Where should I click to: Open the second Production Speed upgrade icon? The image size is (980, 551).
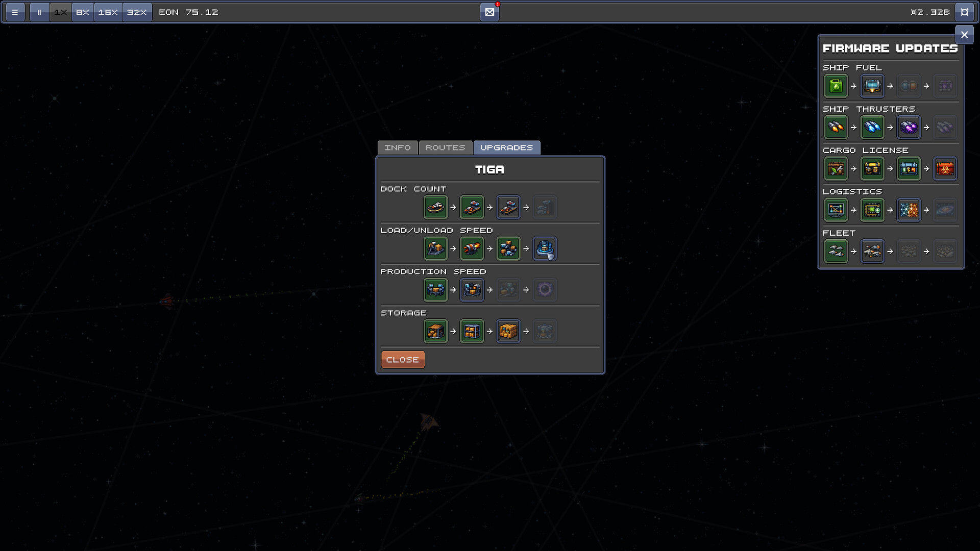click(x=472, y=289)
